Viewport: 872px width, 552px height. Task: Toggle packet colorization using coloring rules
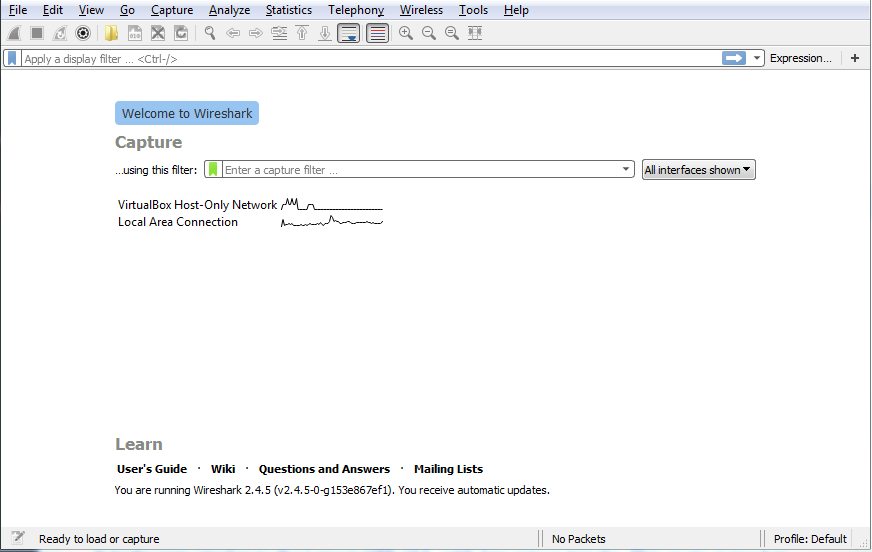point(378,33)
